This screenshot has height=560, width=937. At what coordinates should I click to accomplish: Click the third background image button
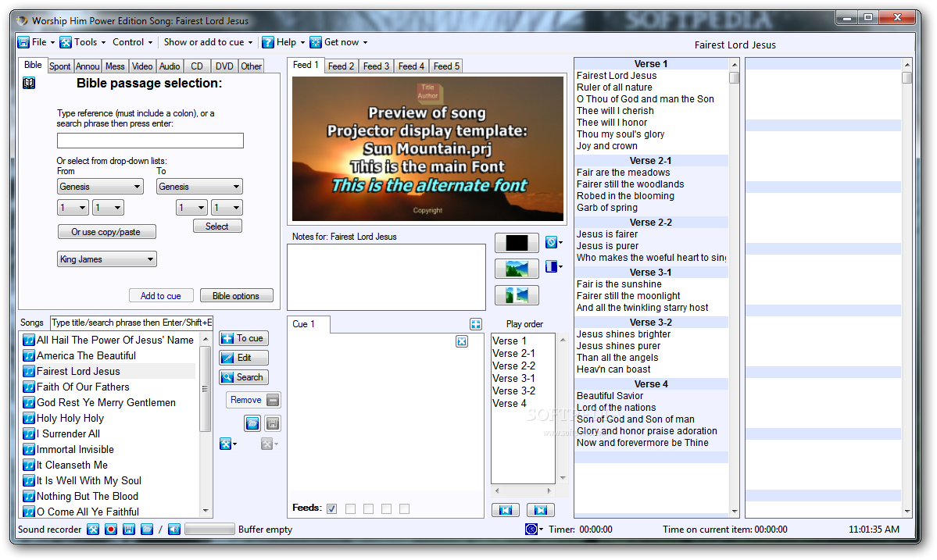coord(517,295)
